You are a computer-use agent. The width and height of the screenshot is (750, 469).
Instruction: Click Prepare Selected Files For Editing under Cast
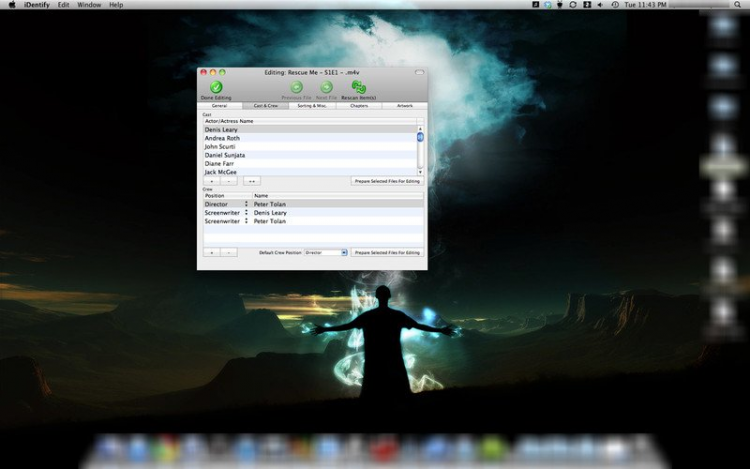click(x=387, y=181)
